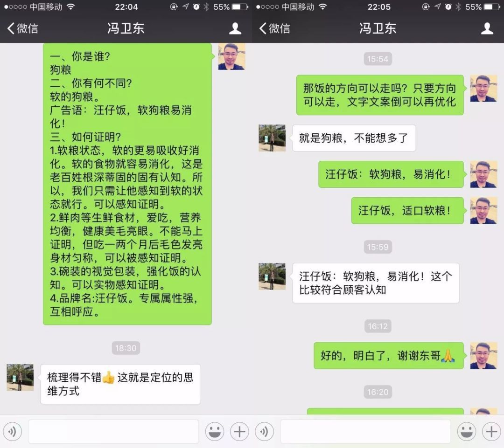Tap the plus attachments icon in right chat
Image resolution: width=504 pixels, height=448 pixels.
[x=491, y=431]
